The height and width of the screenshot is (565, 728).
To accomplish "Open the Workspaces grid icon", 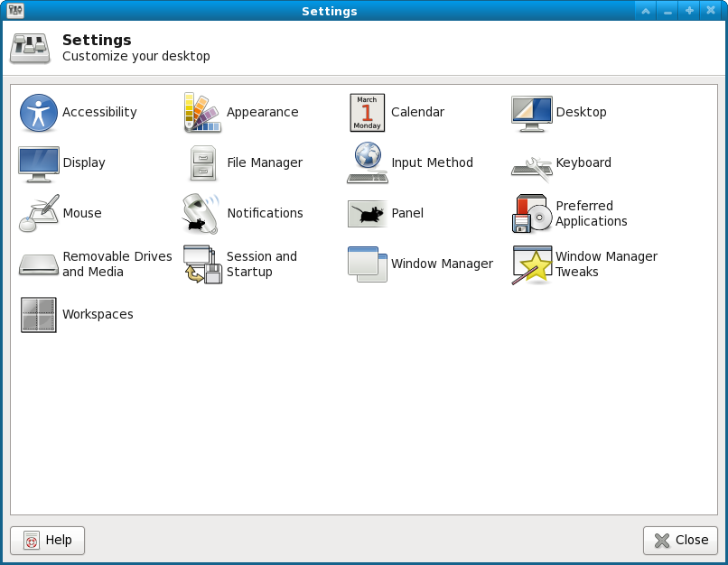I will pyautogui.click(x=39, y=315).
